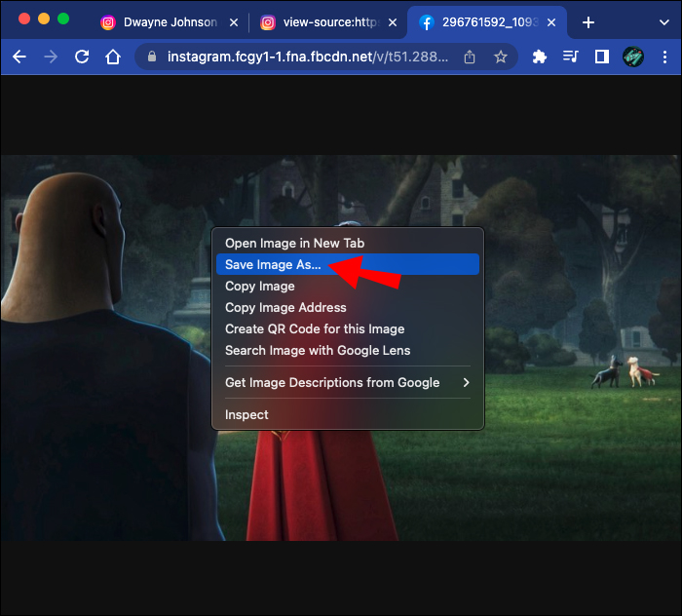Expand Get Image Descriptions from Google submenu
Viewport: 682px width, 616px height.
coord(348,382)
